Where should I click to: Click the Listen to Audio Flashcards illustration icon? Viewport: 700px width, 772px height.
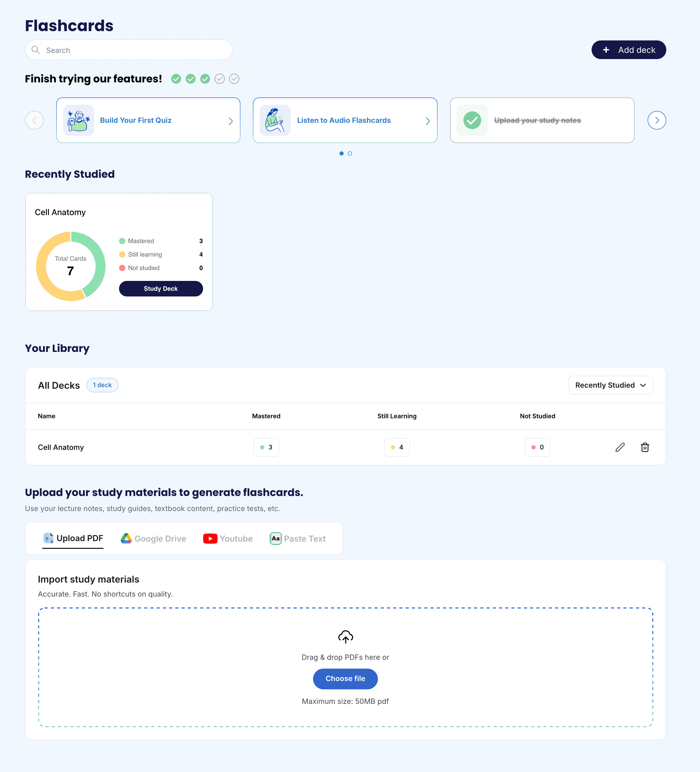(x=275, y=120)
